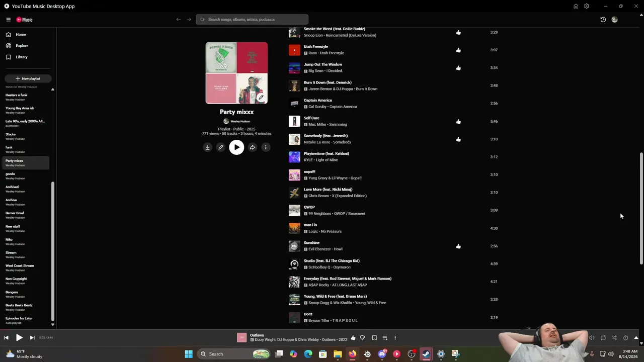This screenshot has width=644, height=362.
Task: Open more actions for Outlaws in player
Action: tap(395, 338)
